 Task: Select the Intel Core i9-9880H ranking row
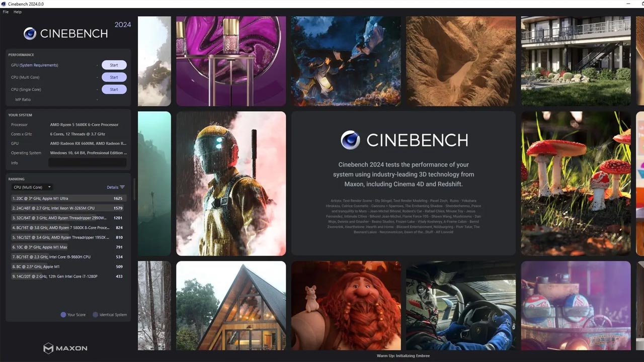pyautogui.click(x=68, y=257)
